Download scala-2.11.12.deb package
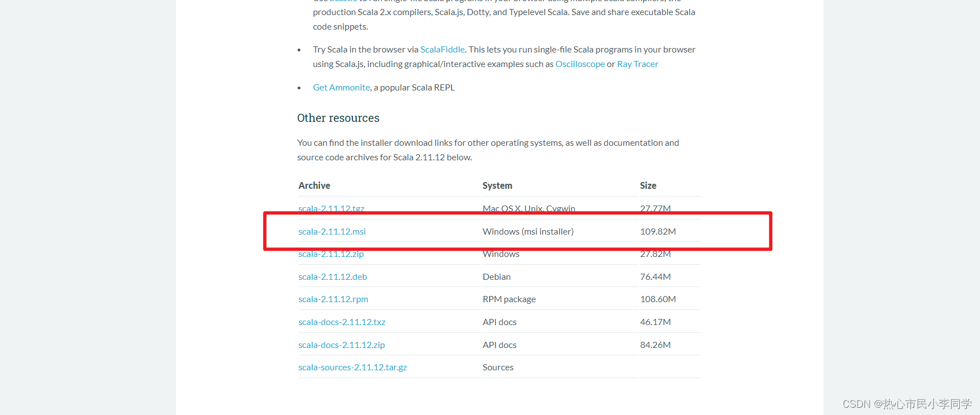 (332, 277)
